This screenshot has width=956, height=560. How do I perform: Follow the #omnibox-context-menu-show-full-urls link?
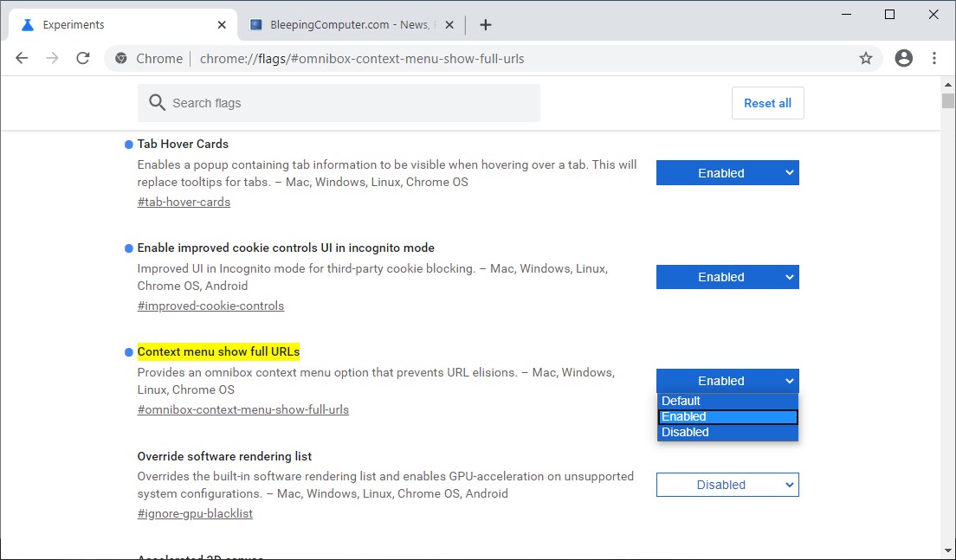242,409
